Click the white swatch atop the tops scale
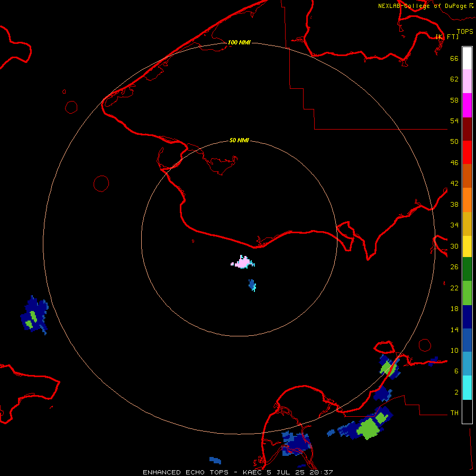 click(467, 58)
